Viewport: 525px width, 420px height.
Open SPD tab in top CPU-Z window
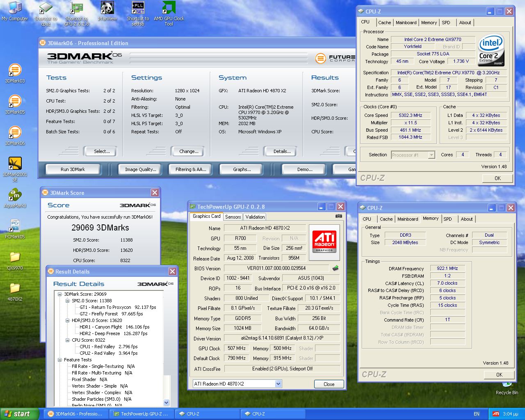click(x=446, y=23)
